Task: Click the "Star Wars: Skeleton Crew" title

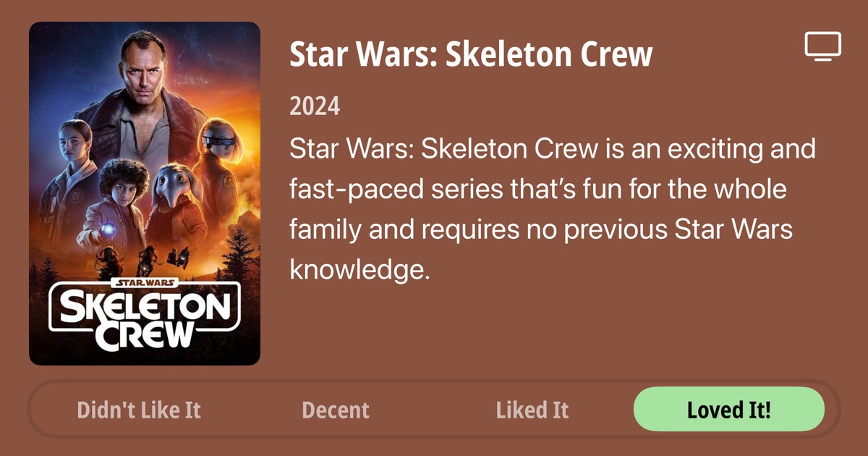Action: (471, 54)
